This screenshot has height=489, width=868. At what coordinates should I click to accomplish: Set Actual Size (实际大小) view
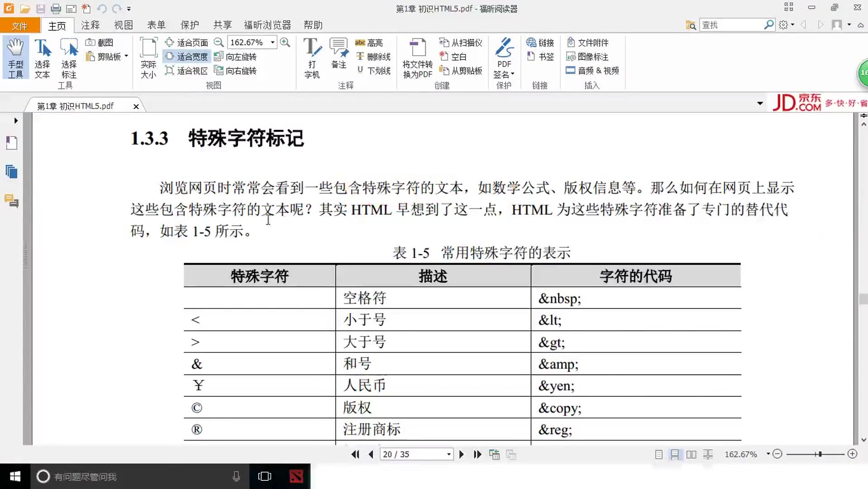pos(148,58)
